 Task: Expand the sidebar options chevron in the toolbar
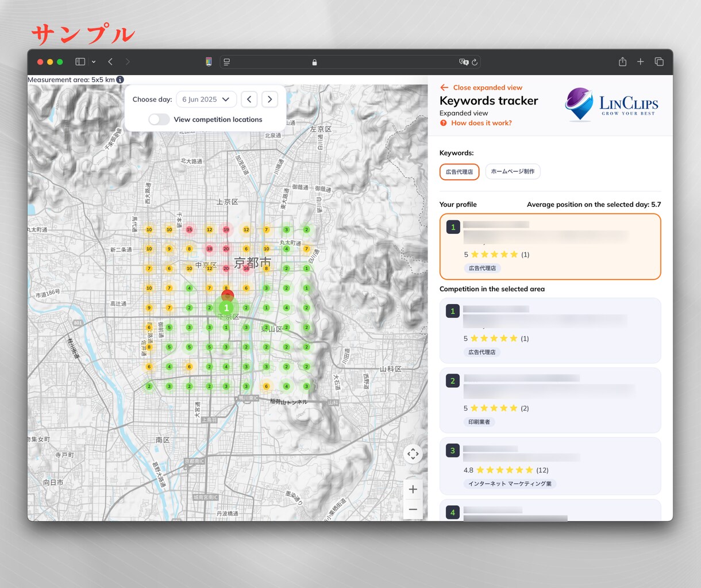94,62
